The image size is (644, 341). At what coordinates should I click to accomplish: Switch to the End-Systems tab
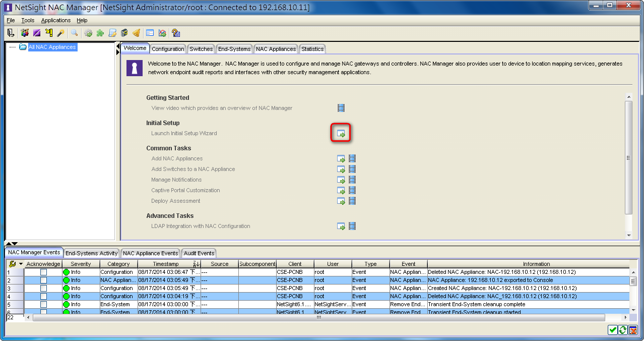coord(234,49)
